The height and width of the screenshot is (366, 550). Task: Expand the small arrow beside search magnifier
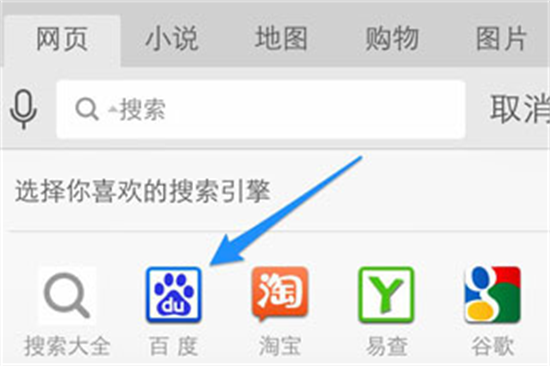113,109
